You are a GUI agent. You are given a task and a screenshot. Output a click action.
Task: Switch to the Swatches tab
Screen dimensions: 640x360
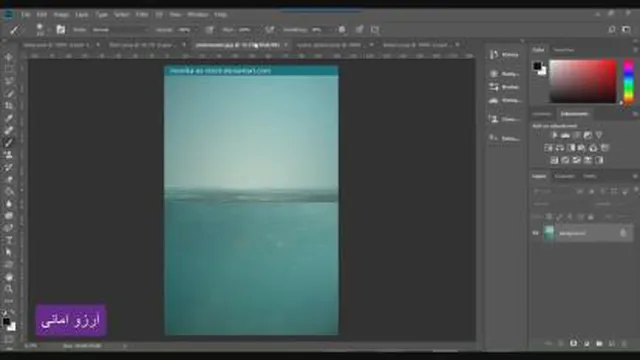click(564, 50)
